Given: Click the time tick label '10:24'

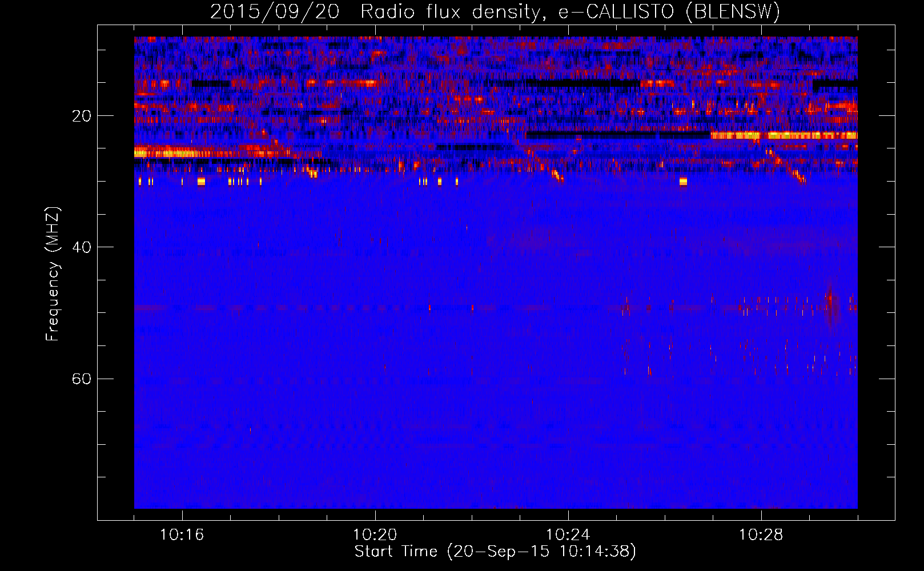Looking at the screenshot, I should click(568, 534).
